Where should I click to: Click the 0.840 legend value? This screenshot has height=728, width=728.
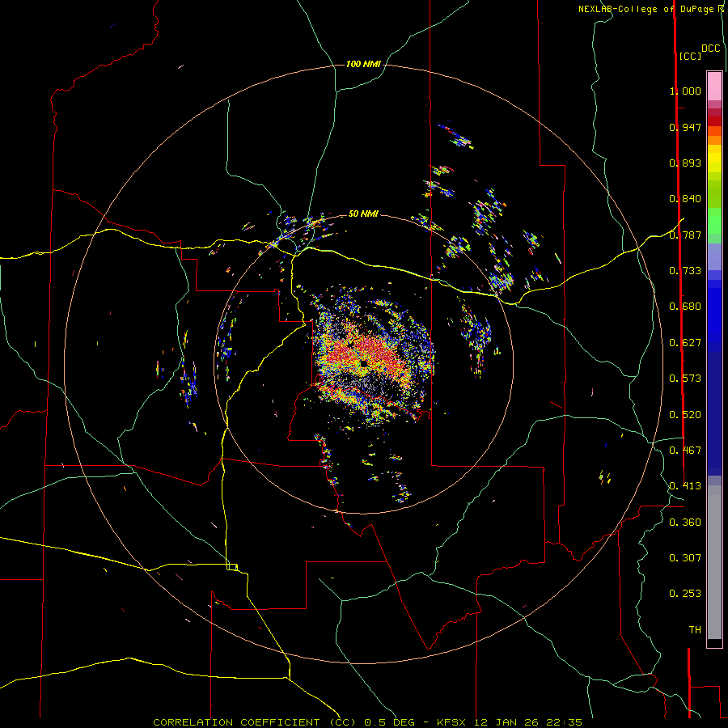click(x=685, y=199)
